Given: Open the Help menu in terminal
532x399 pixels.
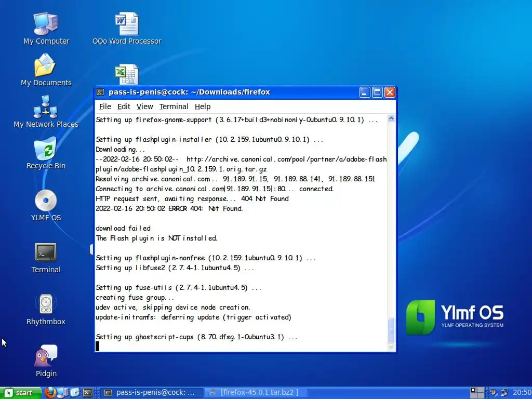Looking at the screenshot, I should tap(203, 107).
